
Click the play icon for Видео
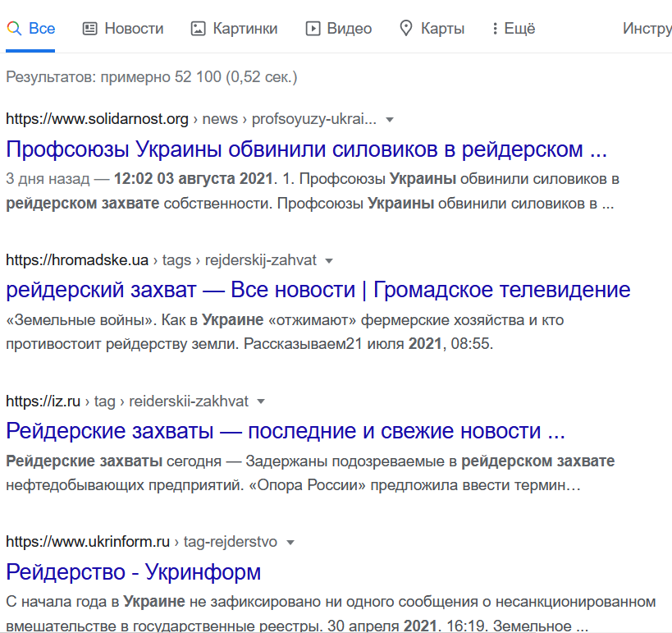[x=313, y=29]
